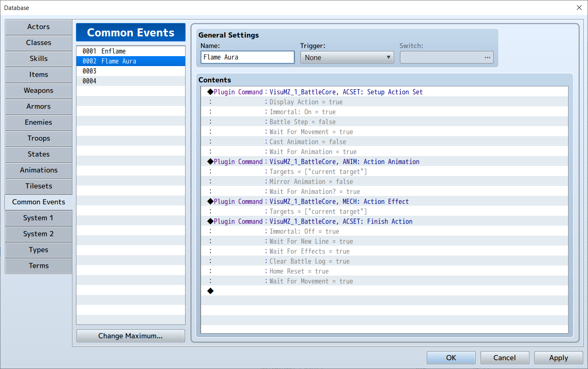Open the Switch selection via ellipsis button
Viewport: 588px width, 369px height.
coord(487,57)
